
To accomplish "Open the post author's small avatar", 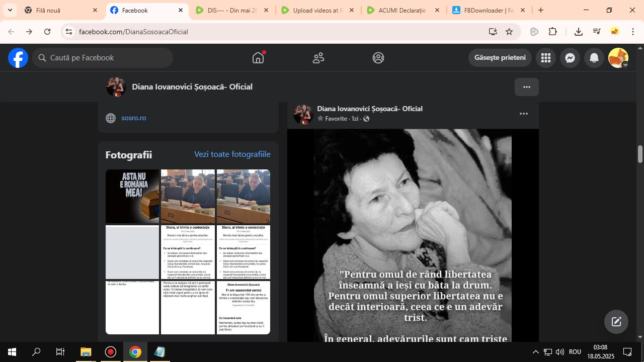I will tap(303, 114).
